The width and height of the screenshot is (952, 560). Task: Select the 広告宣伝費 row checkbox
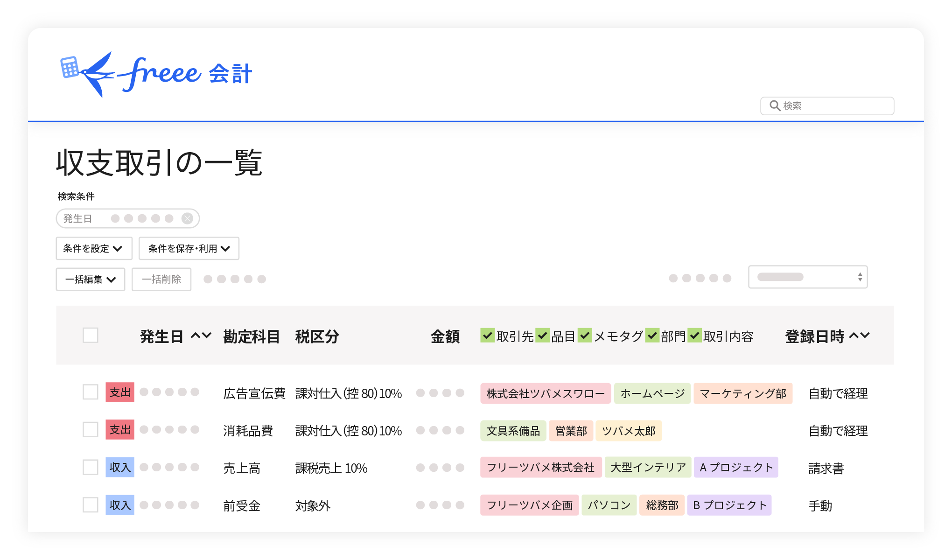coord(91,392)
